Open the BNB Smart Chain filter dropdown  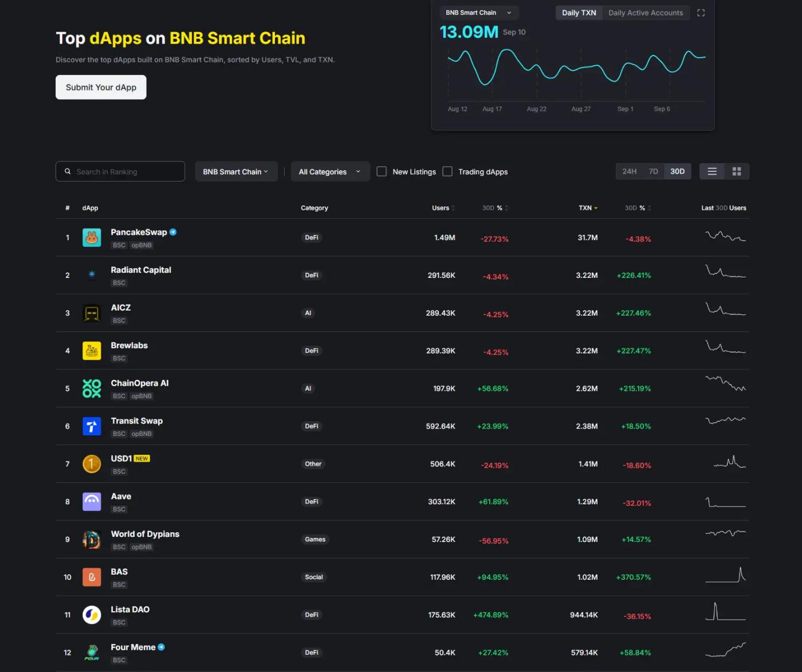[236, 171]
